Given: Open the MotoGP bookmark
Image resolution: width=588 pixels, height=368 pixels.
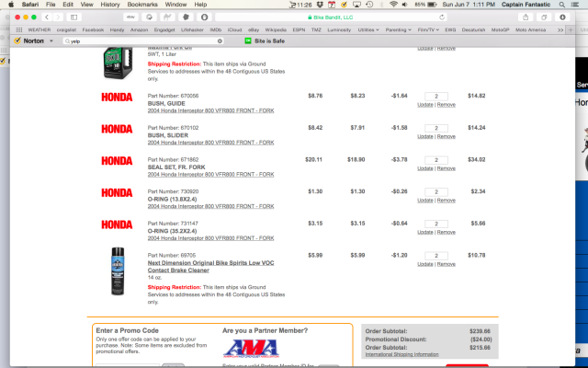Looking at the screenshot, I should coord(500,29).
